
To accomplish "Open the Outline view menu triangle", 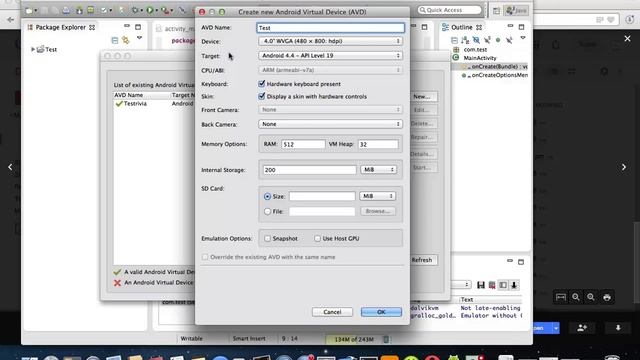I will click(x=523, y=38).
